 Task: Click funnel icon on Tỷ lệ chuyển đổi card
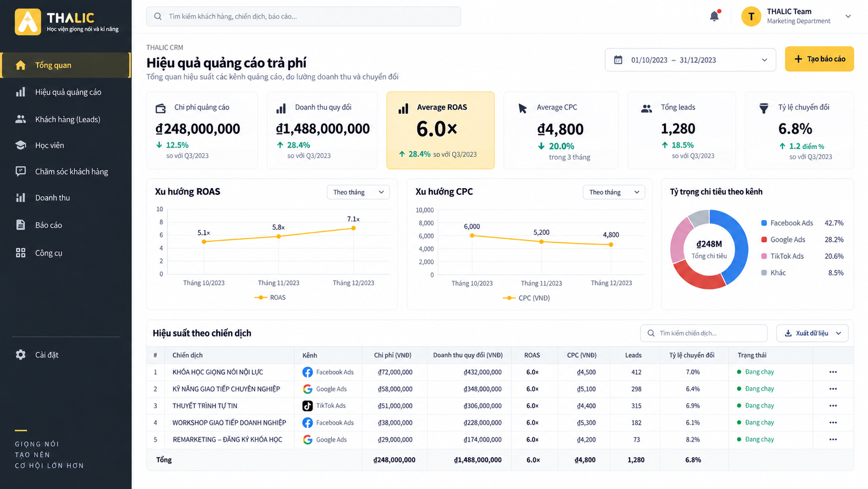(x=764, y=108)
